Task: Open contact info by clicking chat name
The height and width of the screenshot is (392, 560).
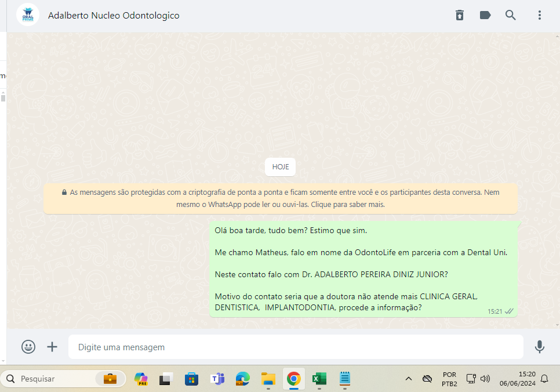Action: pyautogui.click(x=114, y=15)
